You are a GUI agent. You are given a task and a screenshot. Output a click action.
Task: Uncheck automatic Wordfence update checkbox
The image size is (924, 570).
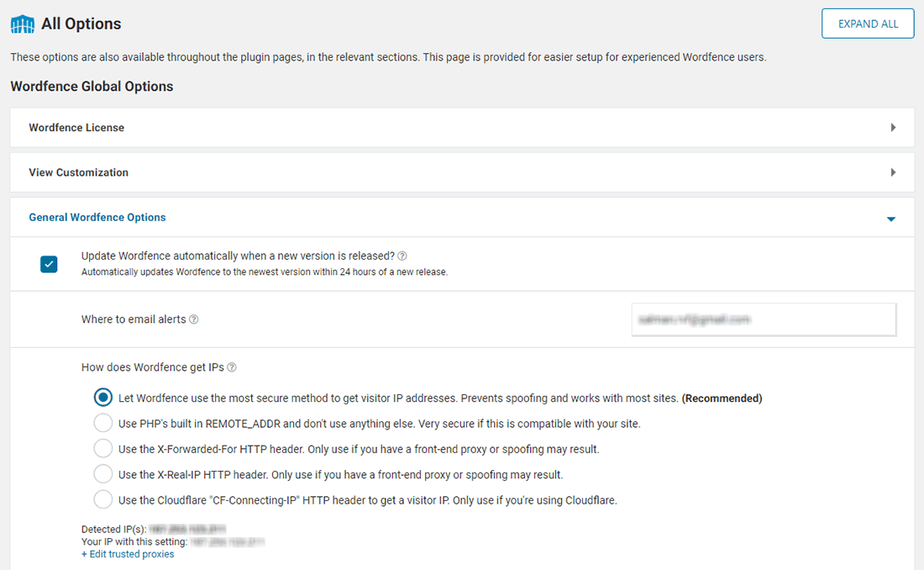(49, 265)
